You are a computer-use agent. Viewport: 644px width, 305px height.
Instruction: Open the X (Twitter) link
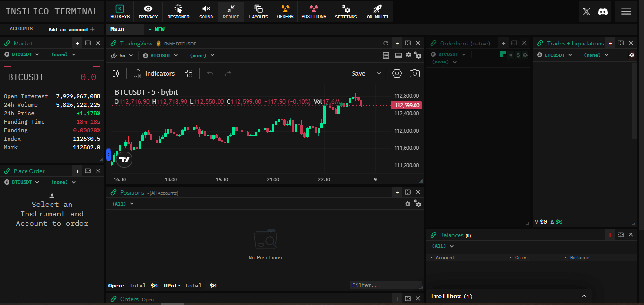tap(586, 12)
